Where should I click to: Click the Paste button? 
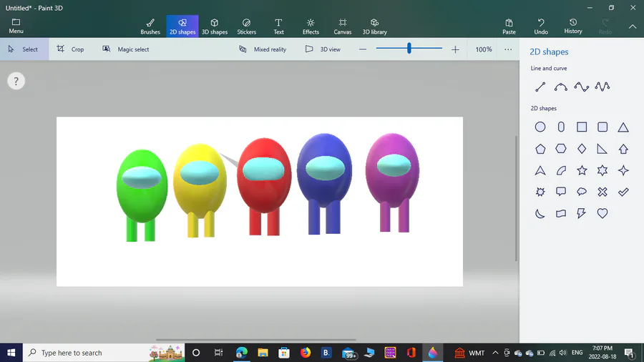[509, 26]
